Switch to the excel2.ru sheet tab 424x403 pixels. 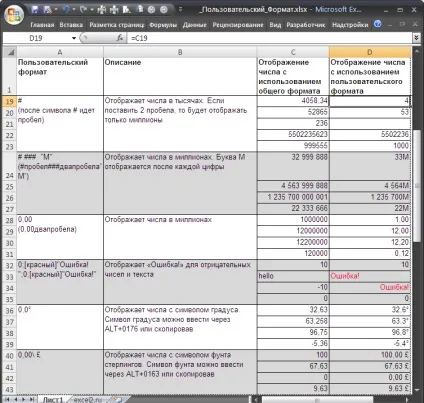click(87, 399)
